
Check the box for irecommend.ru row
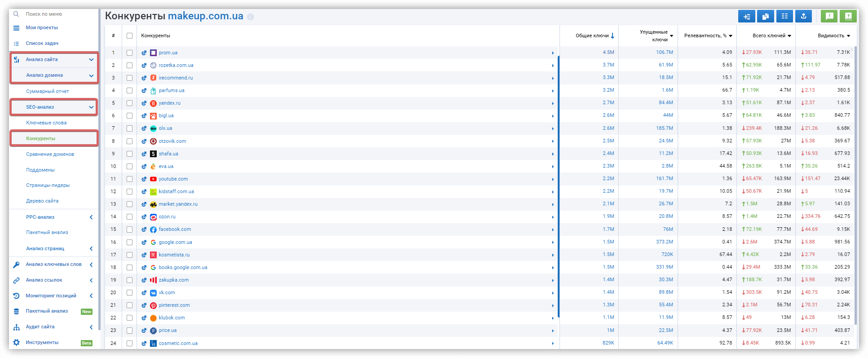pyautogui.click(x=130, y=78)
